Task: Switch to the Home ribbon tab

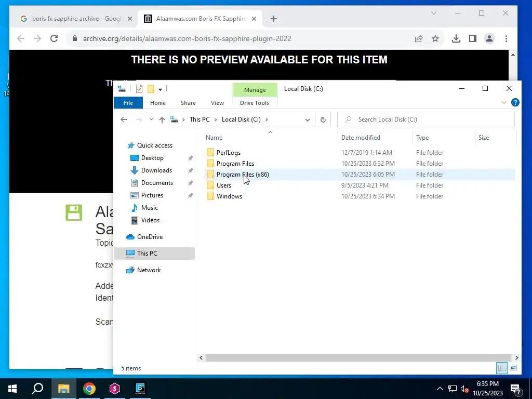Action: coord(158,103)
